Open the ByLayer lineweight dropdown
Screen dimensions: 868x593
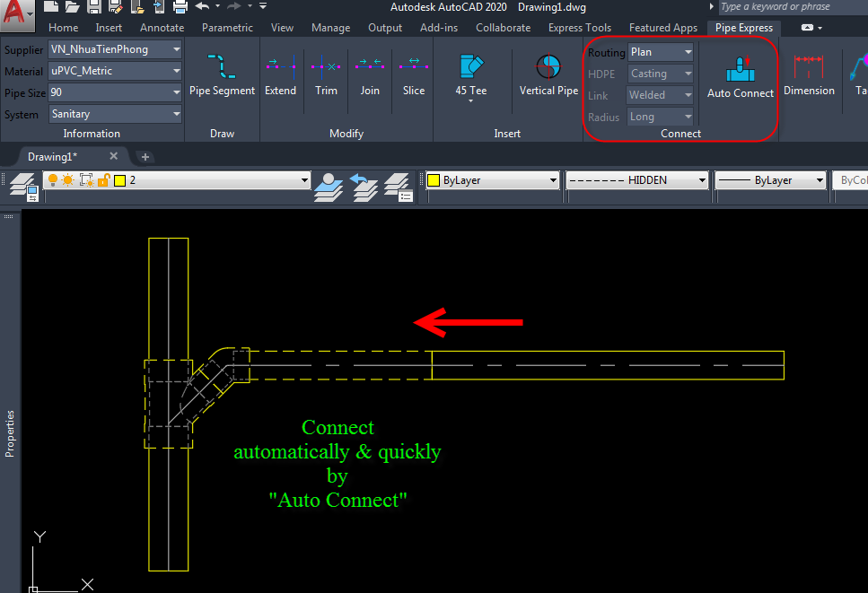(x=770, y=180)
